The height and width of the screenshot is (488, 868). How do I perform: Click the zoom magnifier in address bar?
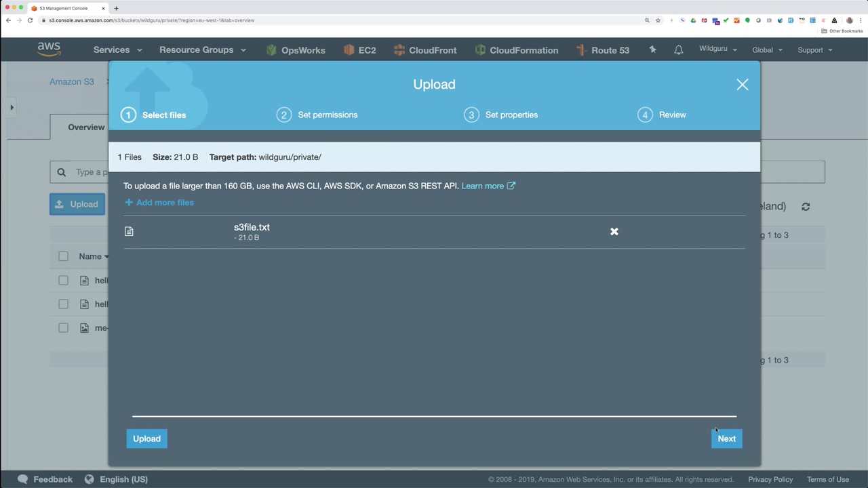[647, 20]
